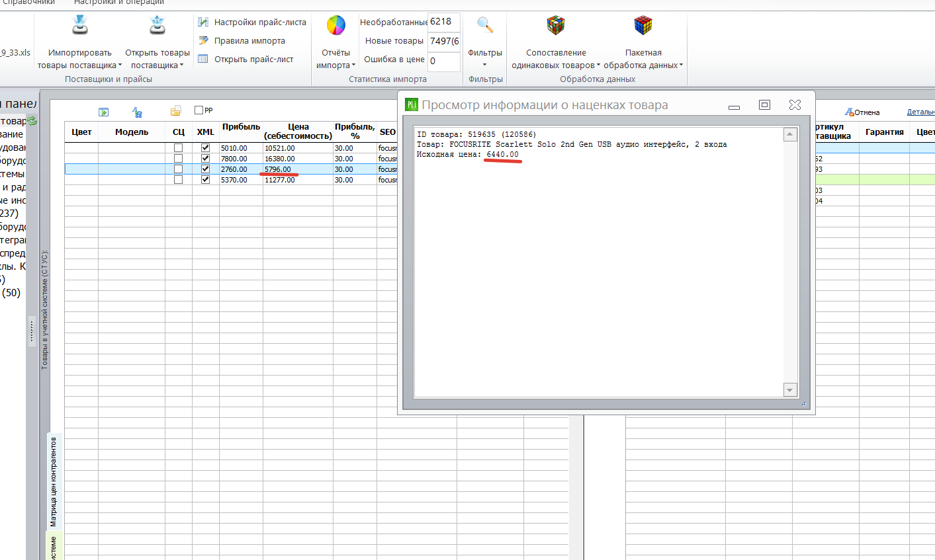This screenshot has height=560, width=935.
Task: Click the folder icon beside the PP checkbox
Action: [175, 111]
